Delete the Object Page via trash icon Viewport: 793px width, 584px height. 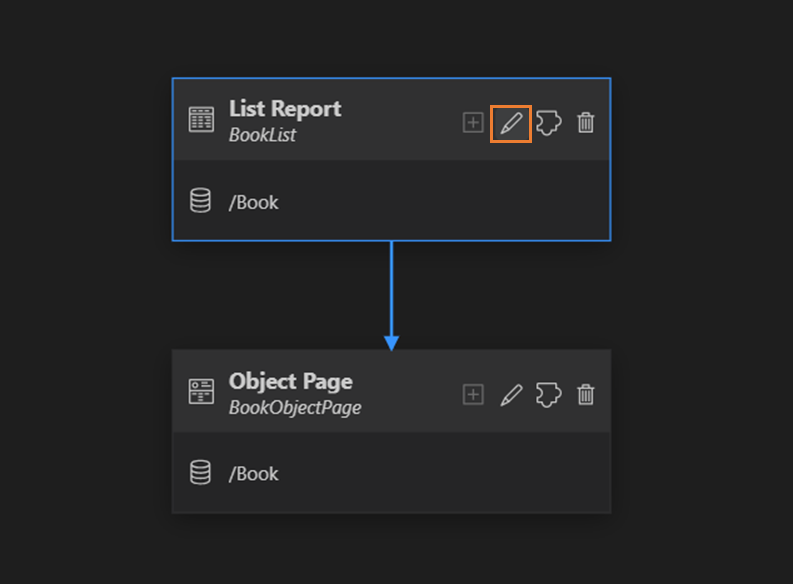click(586, 394)
